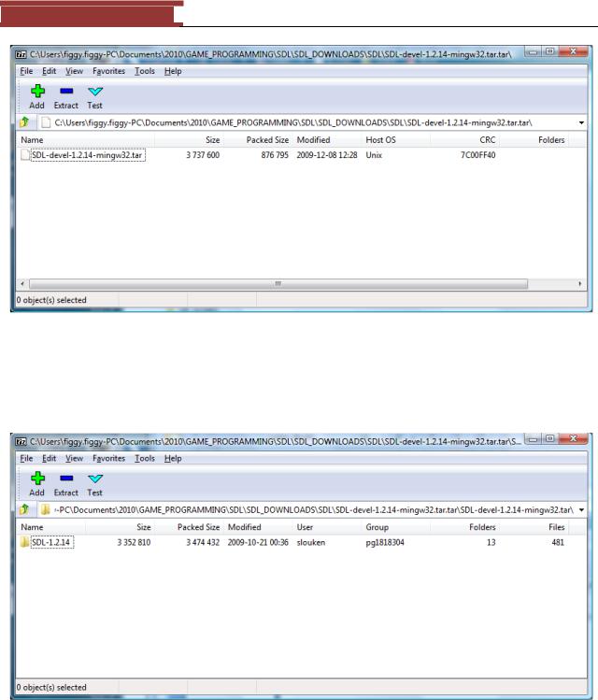598x700 pixels.
Task: Select SDL-devel-1.2.14-mingw32.tar file name
Action: click(88, 155)
